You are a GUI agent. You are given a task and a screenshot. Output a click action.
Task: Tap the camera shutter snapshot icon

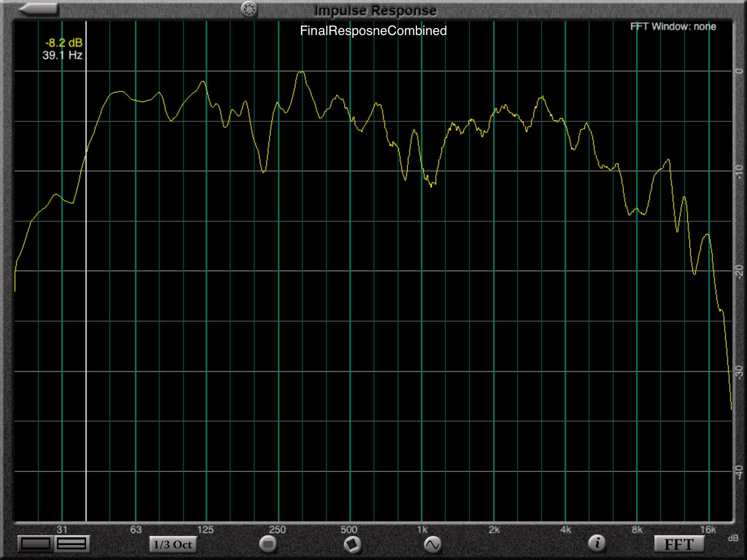[249, 9]
